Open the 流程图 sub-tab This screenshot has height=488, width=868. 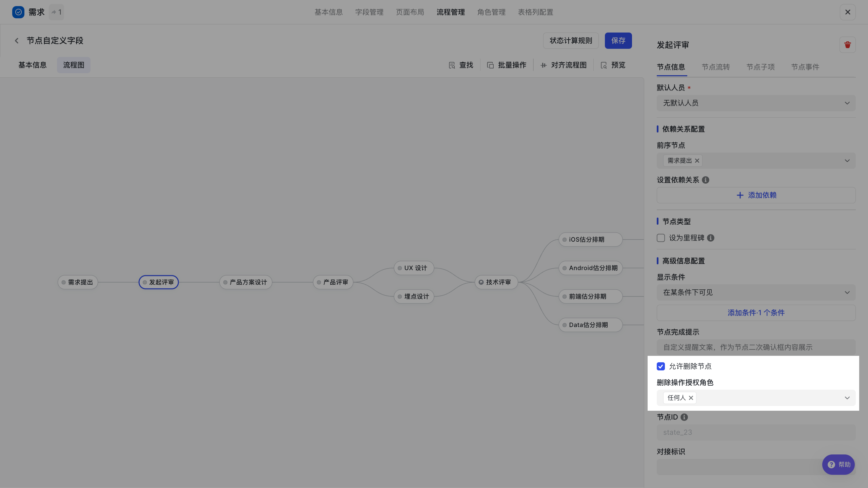pyautogui.click(x=74, y=65)
